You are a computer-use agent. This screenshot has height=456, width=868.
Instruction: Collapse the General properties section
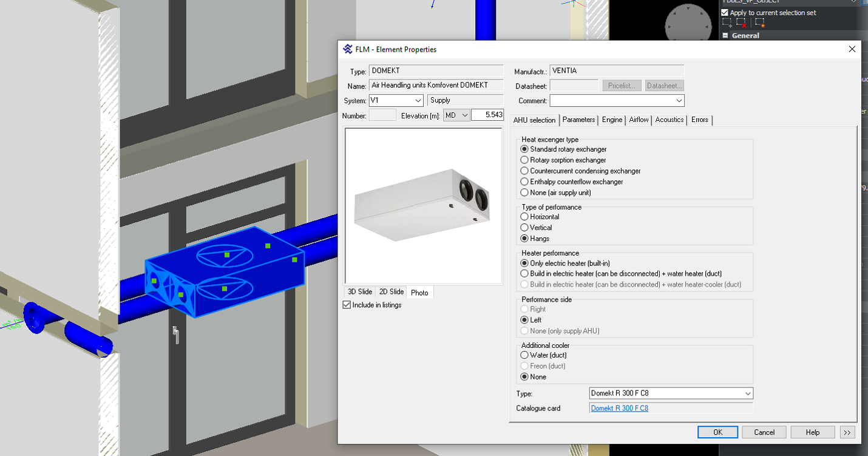point(725,36)
